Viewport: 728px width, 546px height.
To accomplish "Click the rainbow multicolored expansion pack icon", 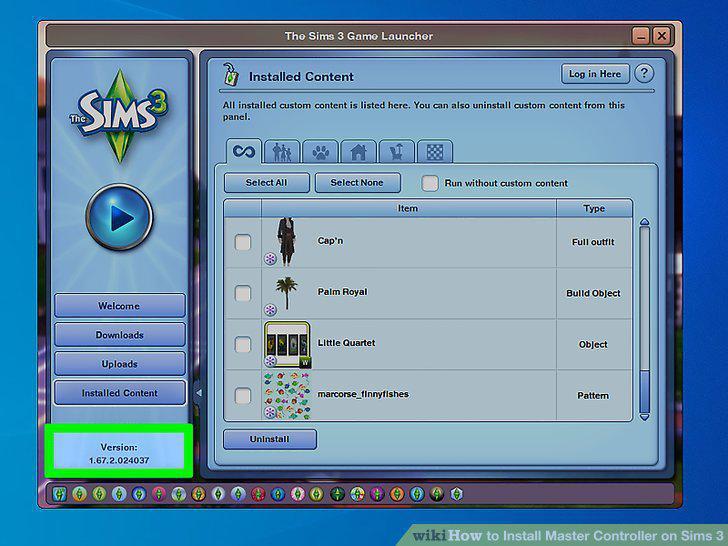I will pyautogui.click(x=357, y=494).
